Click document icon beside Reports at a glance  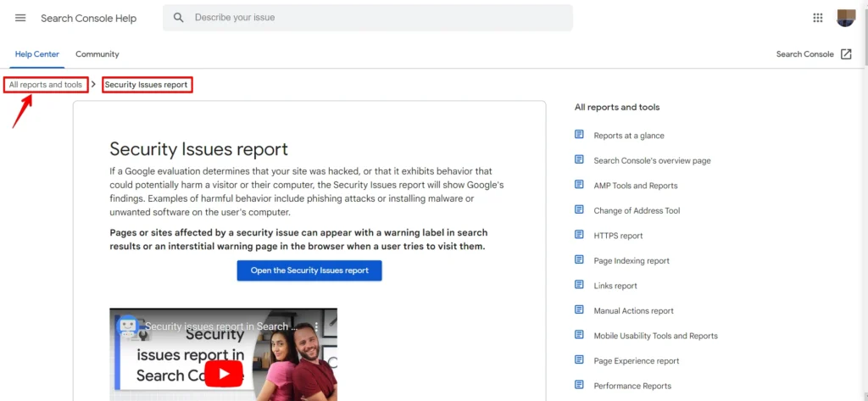click(579, 135)
